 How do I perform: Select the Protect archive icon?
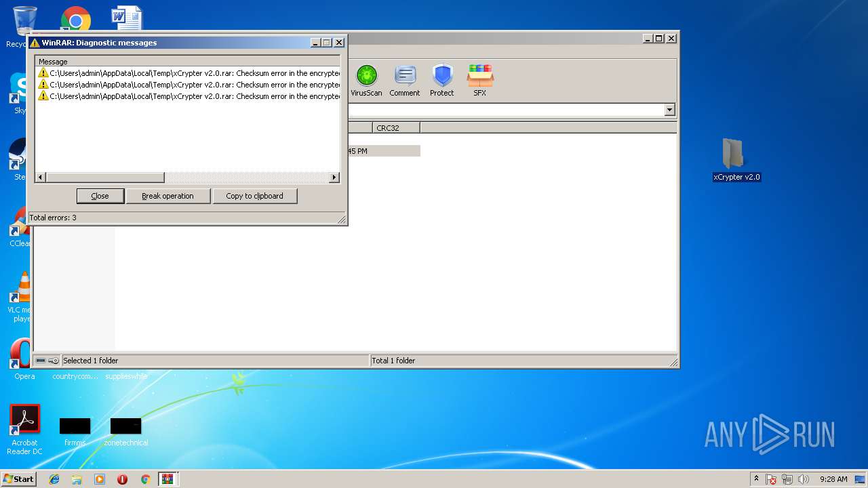coord(442,81)
